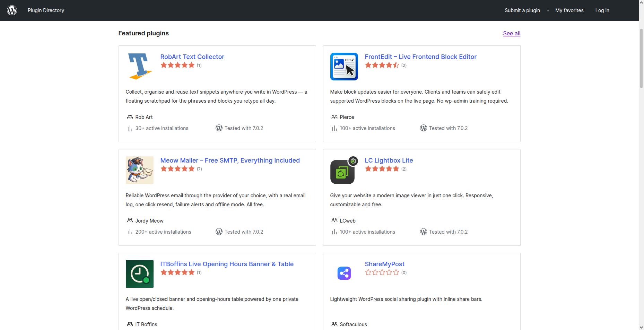Screen dimensions: 644x330
Task: Click star rating of ITBoffins Live Opening Hours
Action: (x=177, y=272)
